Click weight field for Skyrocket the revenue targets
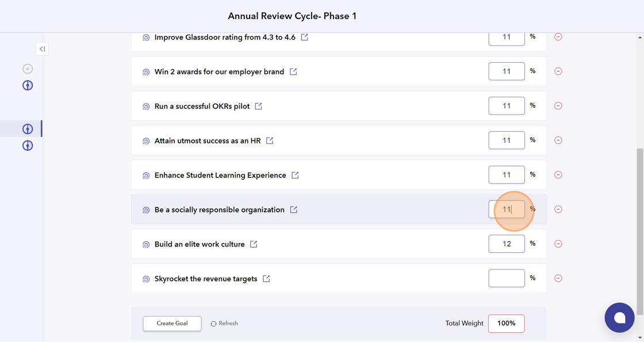 pyautogui.click(x=506, y=278)
